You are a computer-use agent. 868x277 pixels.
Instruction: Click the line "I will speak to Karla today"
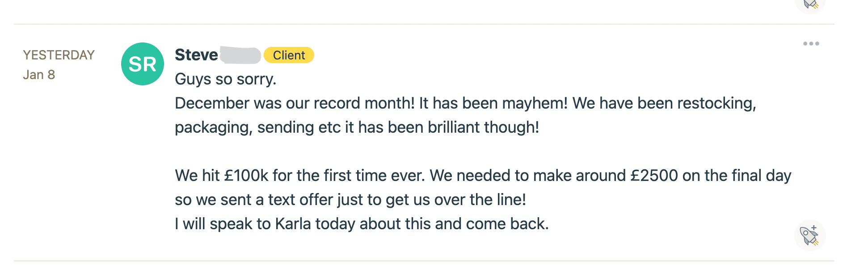362,224
